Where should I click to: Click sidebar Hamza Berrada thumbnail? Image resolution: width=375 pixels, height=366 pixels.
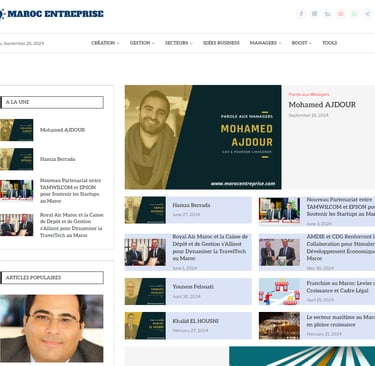pyautogui.click(x=17, y=159)
